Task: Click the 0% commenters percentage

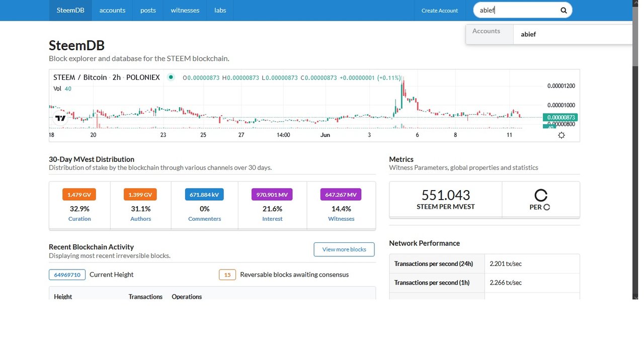Action: (205, 209)
